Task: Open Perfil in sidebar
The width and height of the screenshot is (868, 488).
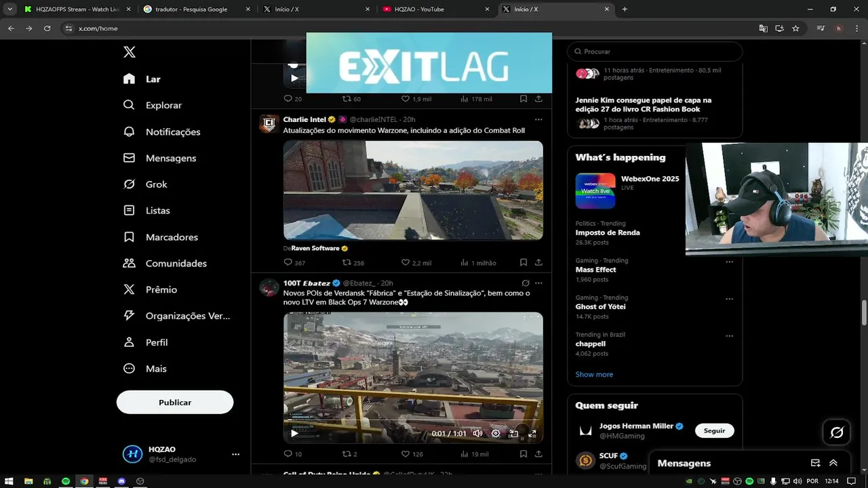Action: pos(145,342)
